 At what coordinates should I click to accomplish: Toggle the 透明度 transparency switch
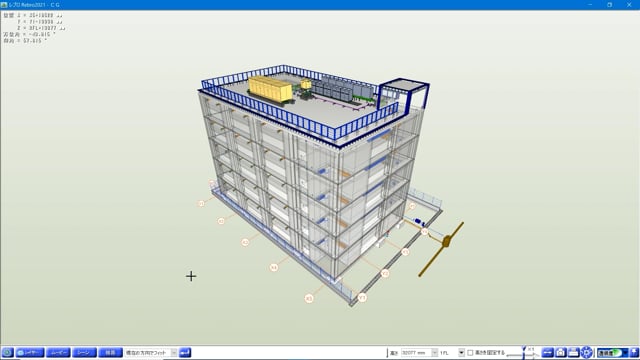click(x=616, y=352)
